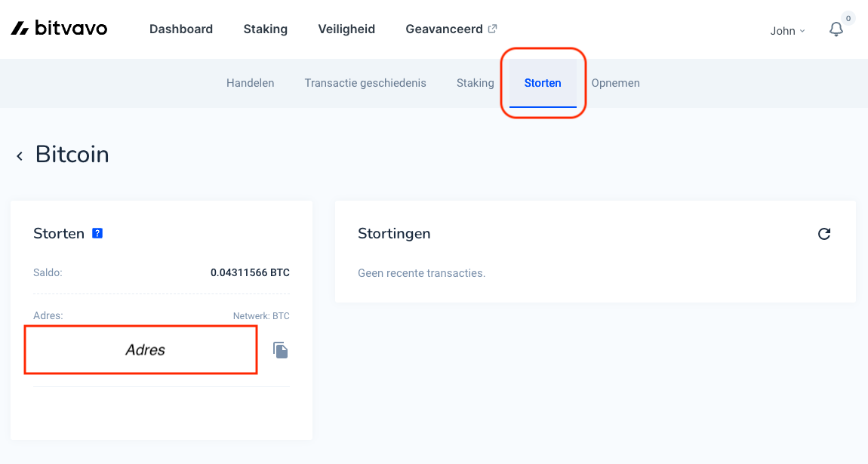Click the notification badge showing 0
The width and height of the screenshot is (868, 464).
(x=847, y=17)
